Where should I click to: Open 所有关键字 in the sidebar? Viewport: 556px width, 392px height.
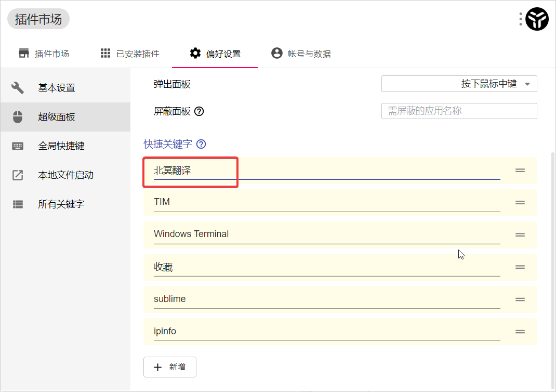click(61, 204)
